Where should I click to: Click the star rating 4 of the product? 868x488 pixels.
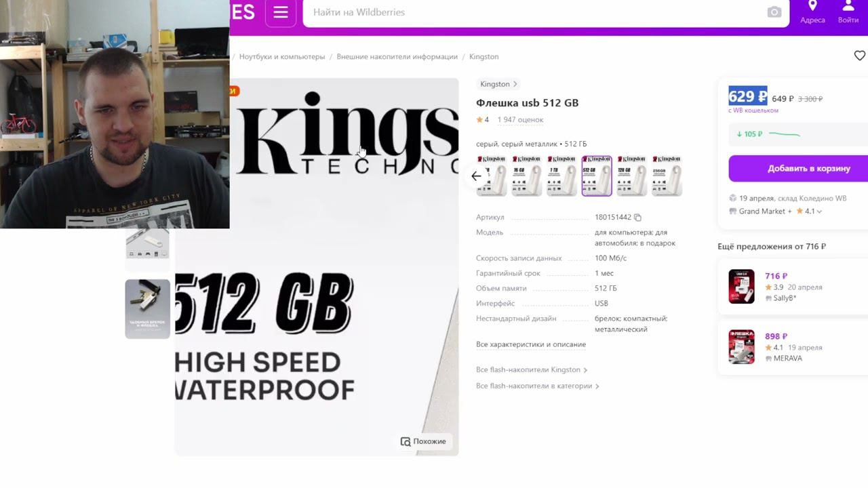[483, 120]
